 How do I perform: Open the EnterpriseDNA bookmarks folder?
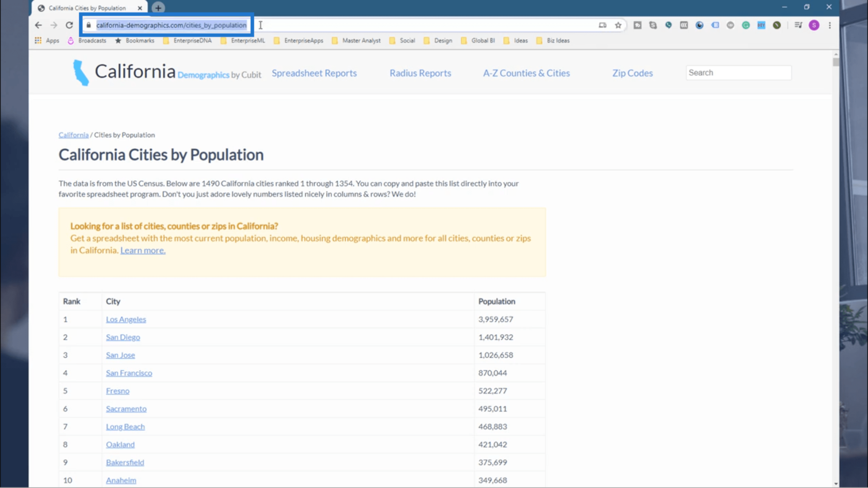click(187, 40)
